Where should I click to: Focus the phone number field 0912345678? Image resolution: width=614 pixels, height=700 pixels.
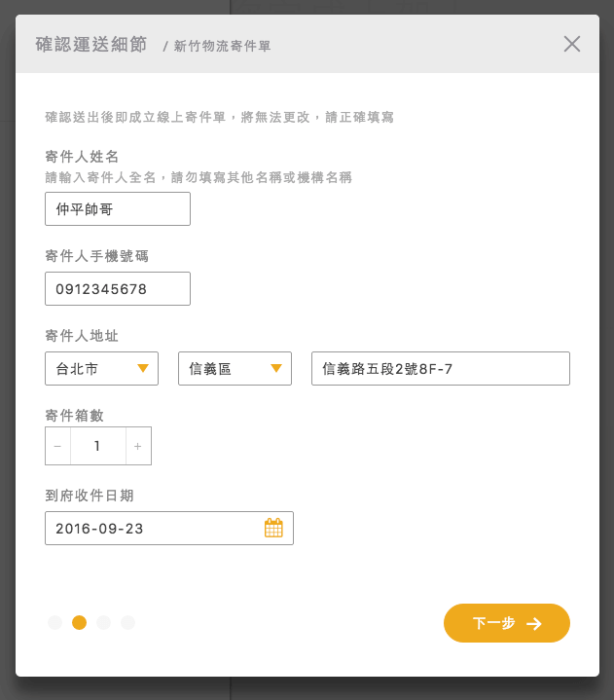[x=118, y=289]
